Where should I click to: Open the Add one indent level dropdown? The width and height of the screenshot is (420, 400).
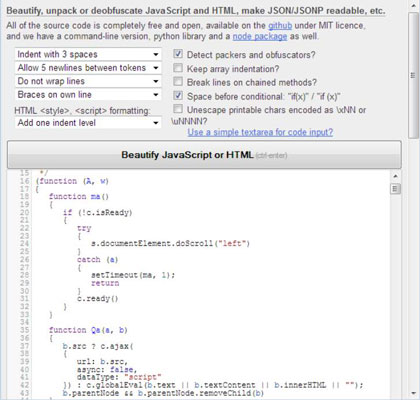[88, 123]
